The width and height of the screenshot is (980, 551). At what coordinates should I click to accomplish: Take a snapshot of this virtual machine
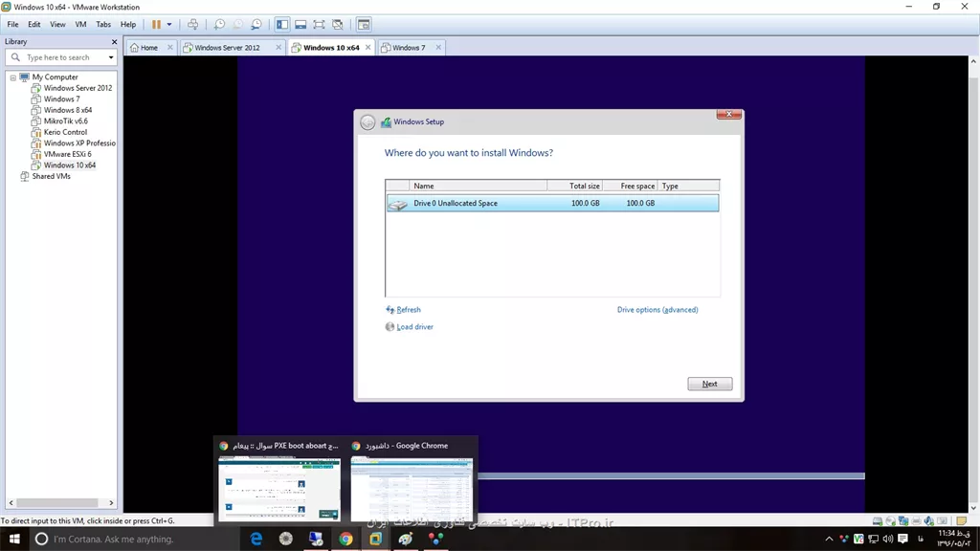[x=219, y=24]
